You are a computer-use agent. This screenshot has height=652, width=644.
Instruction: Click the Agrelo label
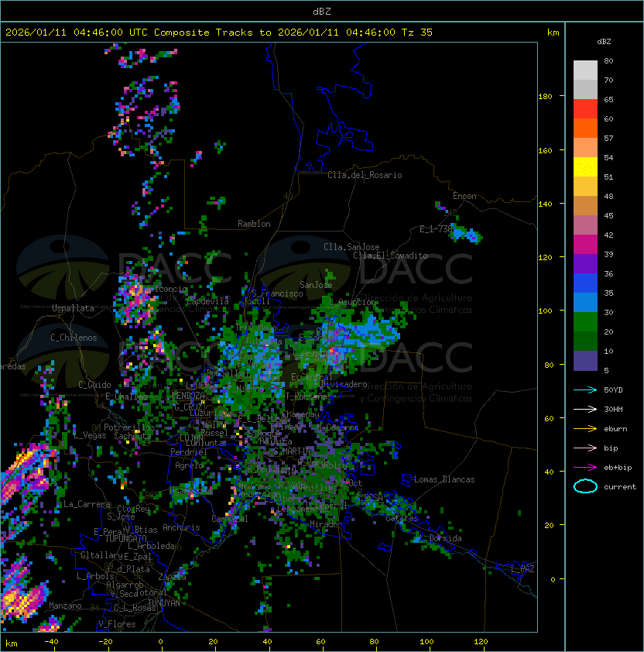click(189, 465)
